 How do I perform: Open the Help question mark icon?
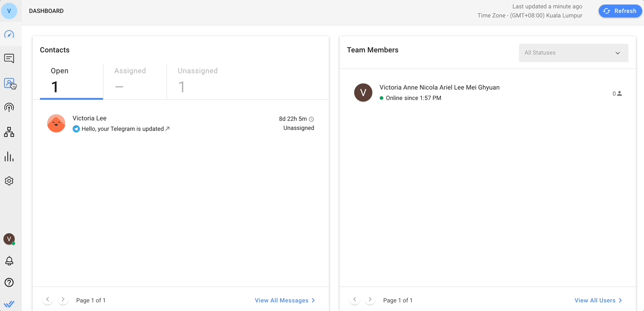pos(9,282)
